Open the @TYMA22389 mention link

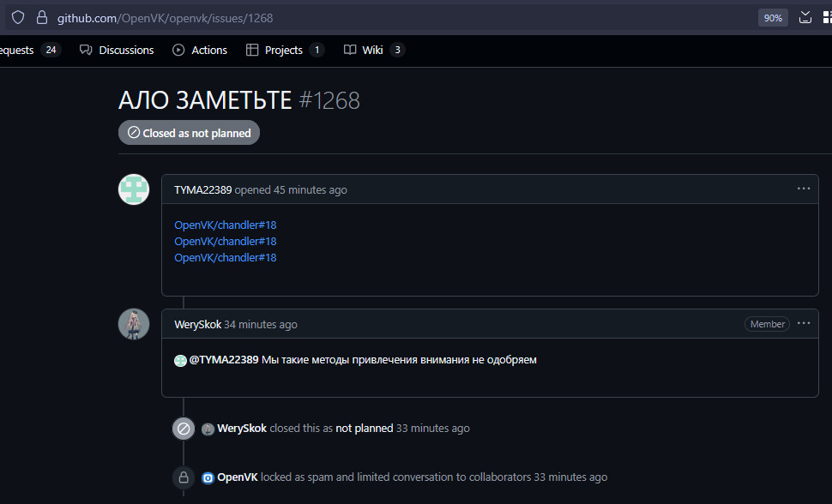224,360
